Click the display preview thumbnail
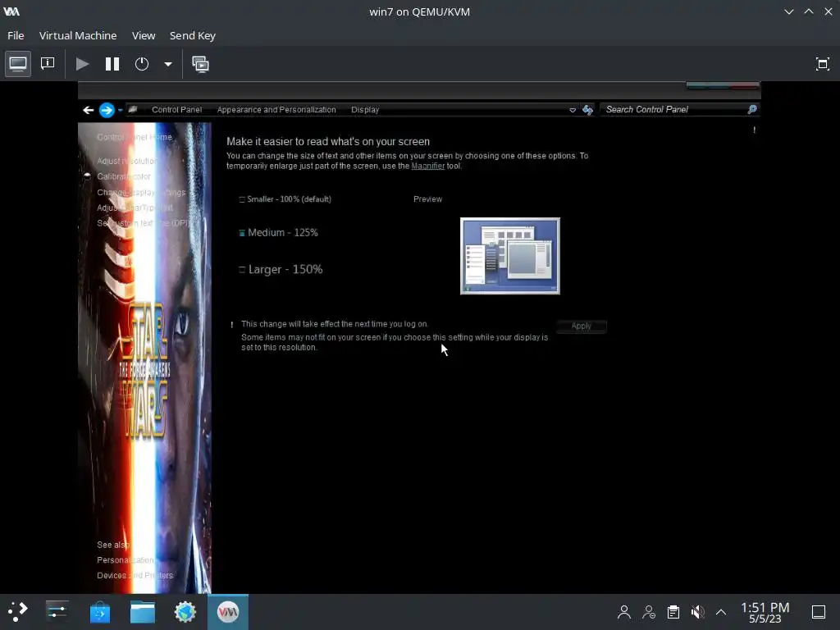This screenshot has width=840, height=630. click(x=510, y=256)
